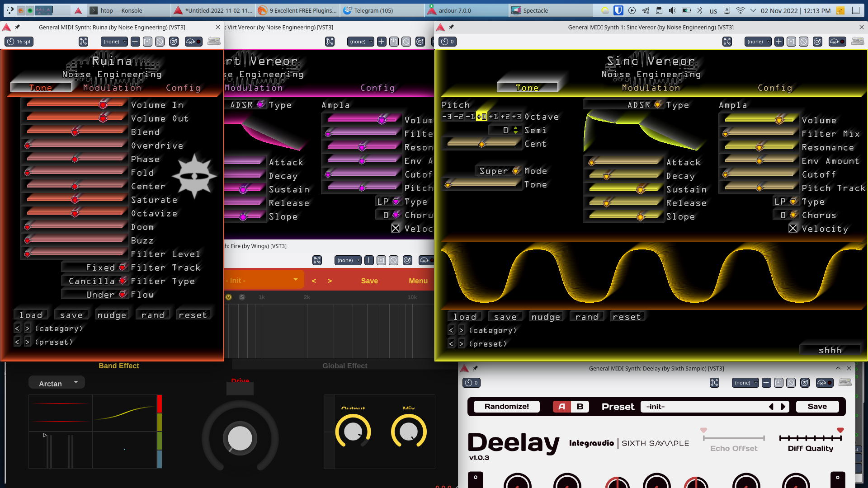Image resolution: width=868 pixels, height=488 pixels.
Task: Click the Fire plugin Drive knob
Action: pos(240,438)
